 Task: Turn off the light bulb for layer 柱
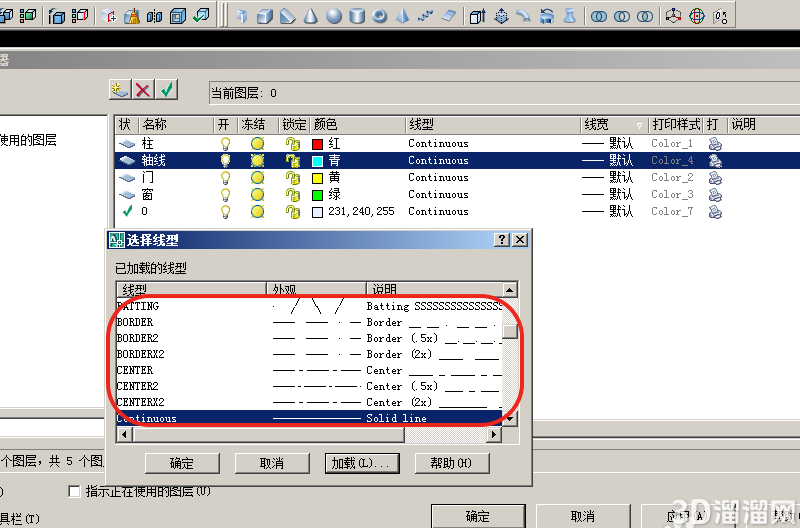pyautogui.click(x=225, y=144)
